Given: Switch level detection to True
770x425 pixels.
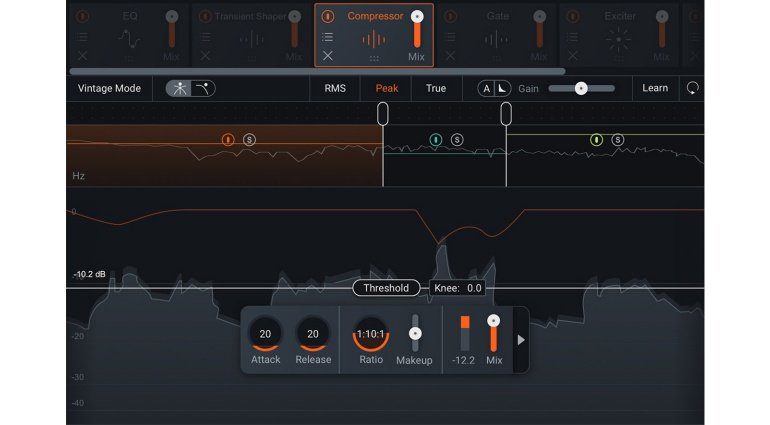Looking at the screenshot, I should point(436,88).
